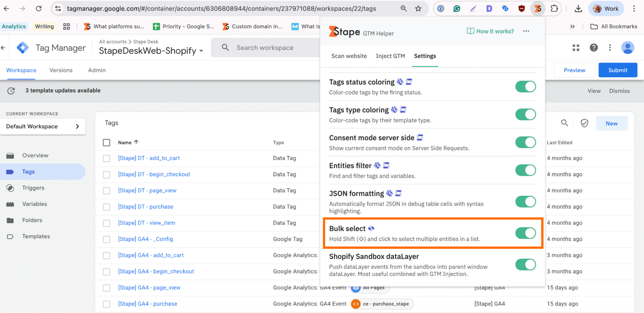
Task: Click the Stape extension icon in toolbar
Action: tap(538, 9)
